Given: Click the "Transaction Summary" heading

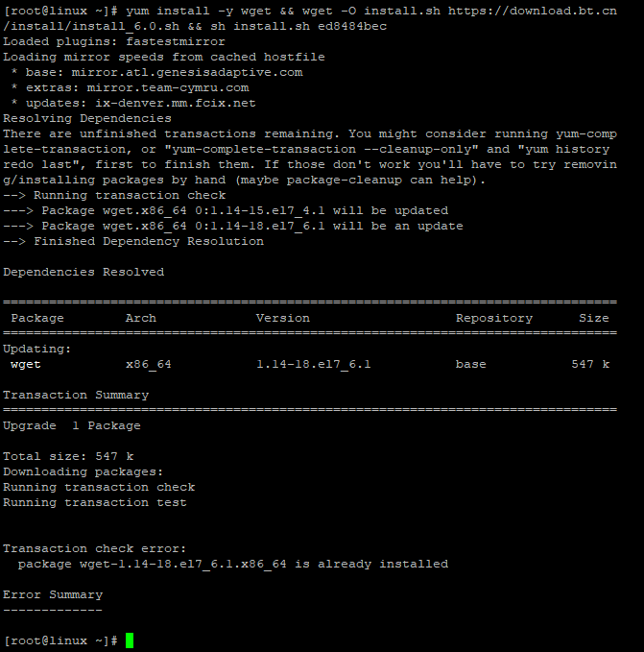Looking at the screenshot, I should click(75, 395).
